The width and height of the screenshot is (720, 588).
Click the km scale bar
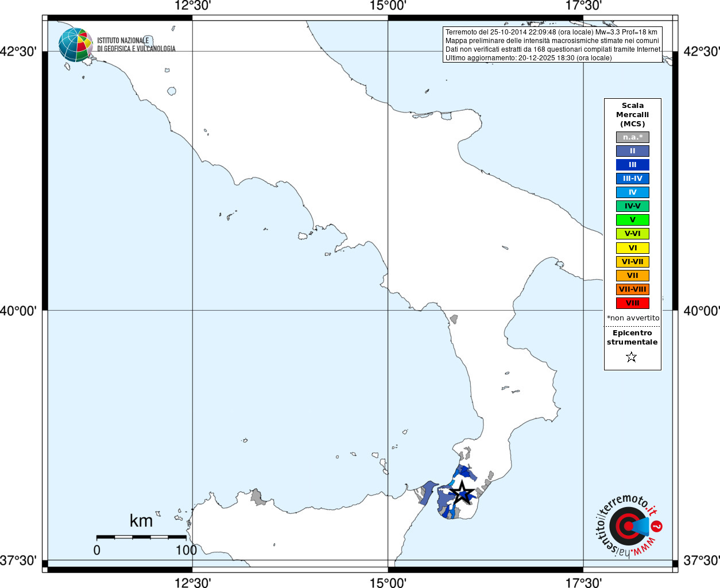click(x=141, y=537)
